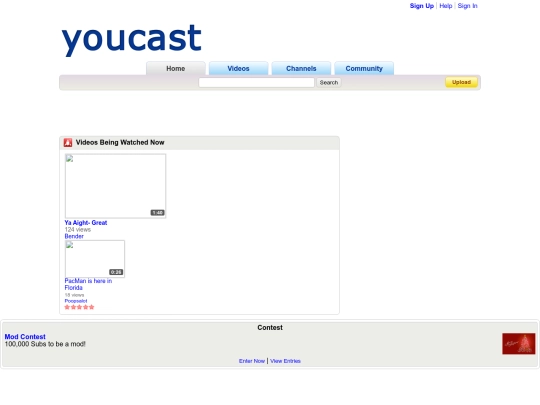This screenshot has width=540, height=405.
Task: Focus the search input field
Action: click(257, 82)
